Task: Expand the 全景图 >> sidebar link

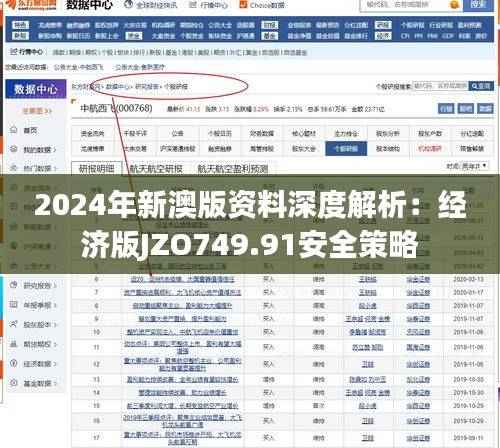Action: (x=37, y=111)
